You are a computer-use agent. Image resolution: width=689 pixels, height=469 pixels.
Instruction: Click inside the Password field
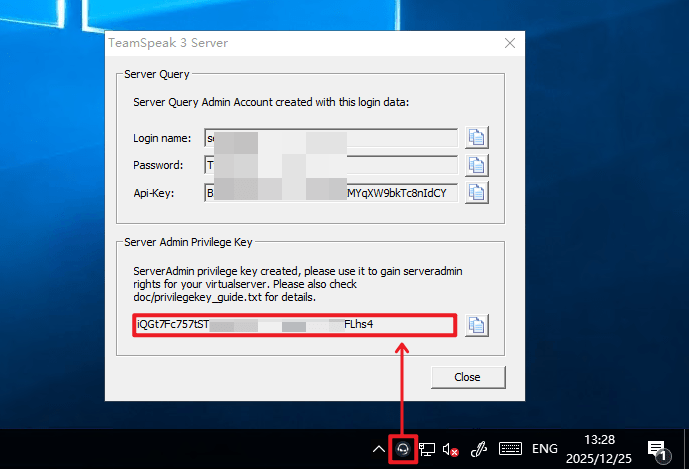[x=331, y=165]
